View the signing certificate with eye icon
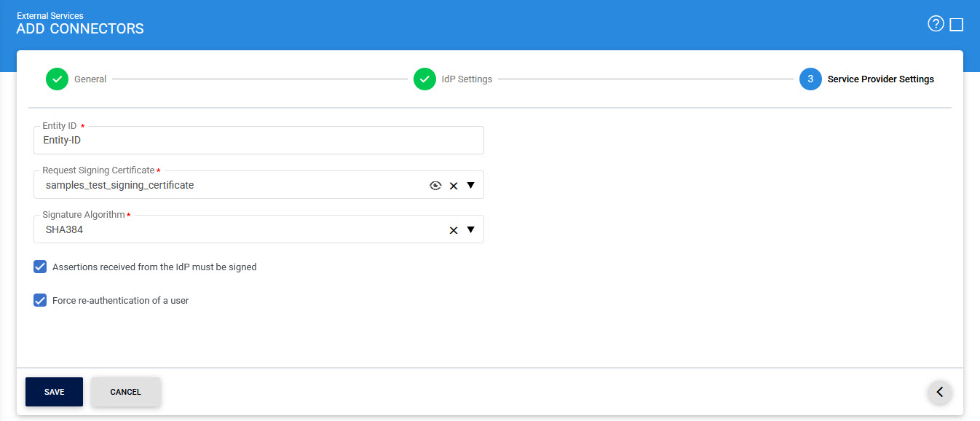 point(435,186)
